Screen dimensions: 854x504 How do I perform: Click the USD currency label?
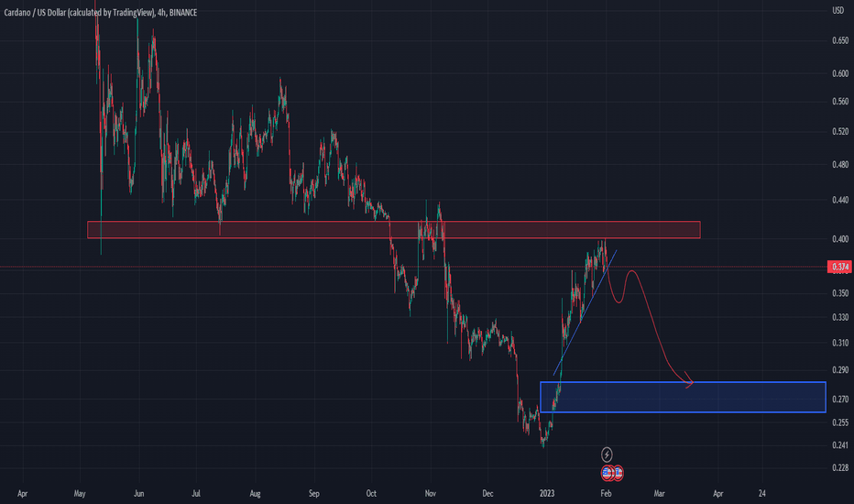click(x=838, y=11)
